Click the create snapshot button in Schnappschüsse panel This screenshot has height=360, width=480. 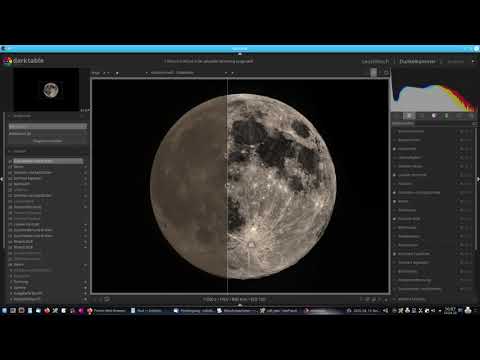coord(48,141)
